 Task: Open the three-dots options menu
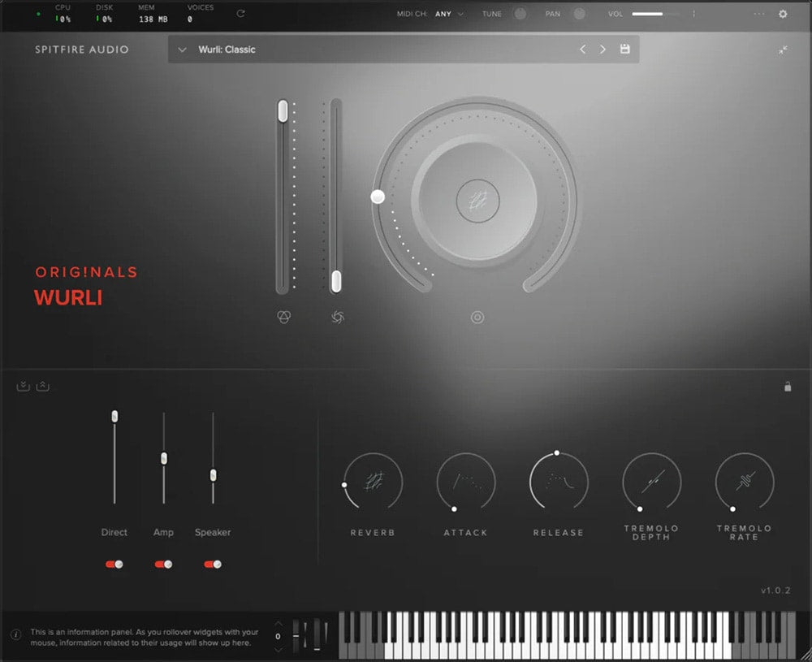(759, 14)
